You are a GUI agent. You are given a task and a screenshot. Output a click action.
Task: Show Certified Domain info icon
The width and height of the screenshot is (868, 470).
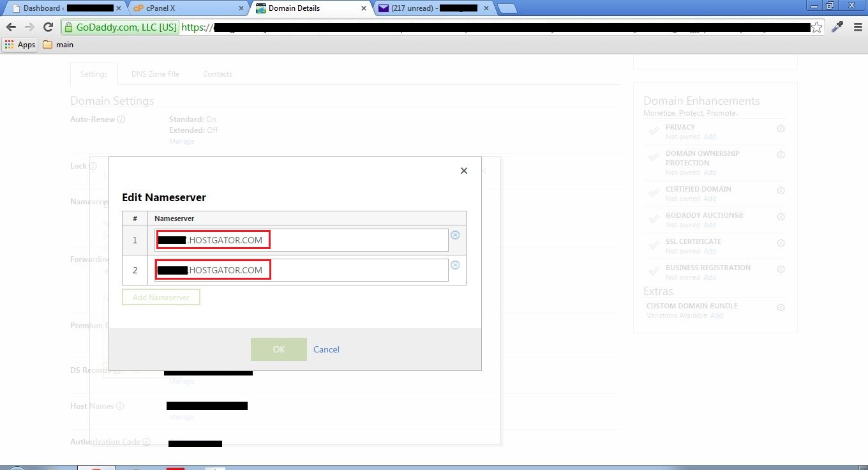(x=781, y=190)
